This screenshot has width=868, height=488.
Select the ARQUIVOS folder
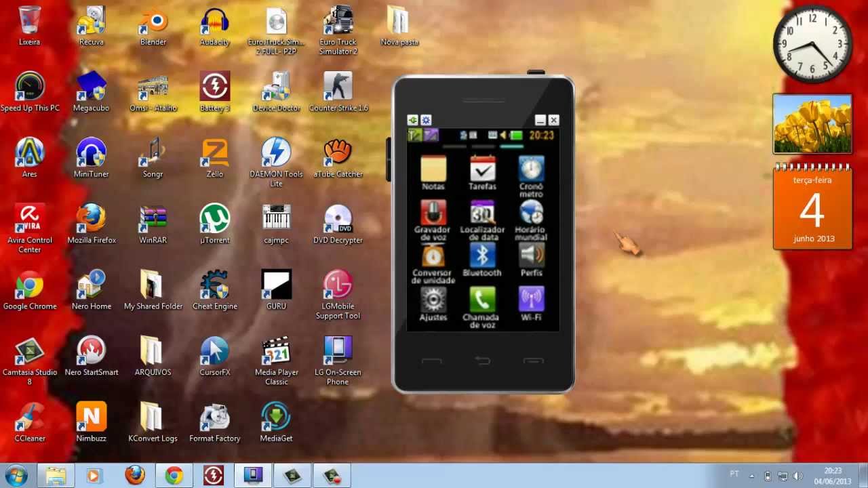153,356
